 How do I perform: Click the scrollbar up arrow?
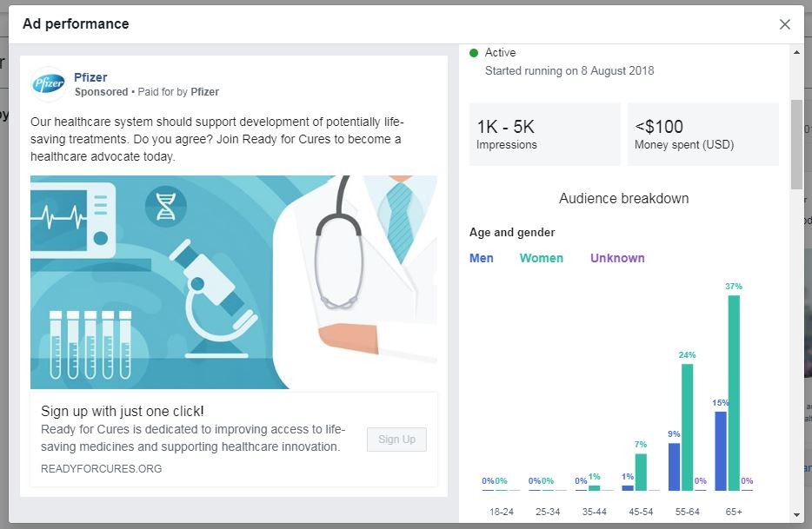click(x=796, y=52)
